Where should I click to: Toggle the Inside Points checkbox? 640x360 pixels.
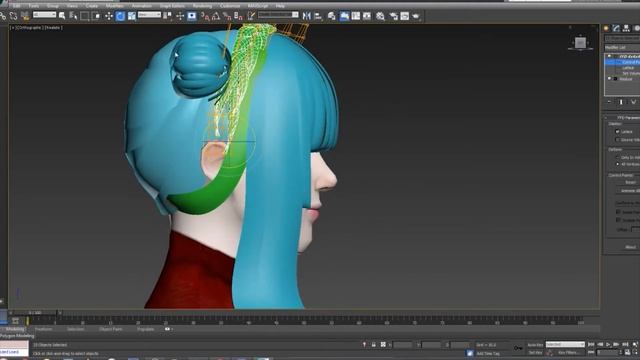tap(618, 212)
